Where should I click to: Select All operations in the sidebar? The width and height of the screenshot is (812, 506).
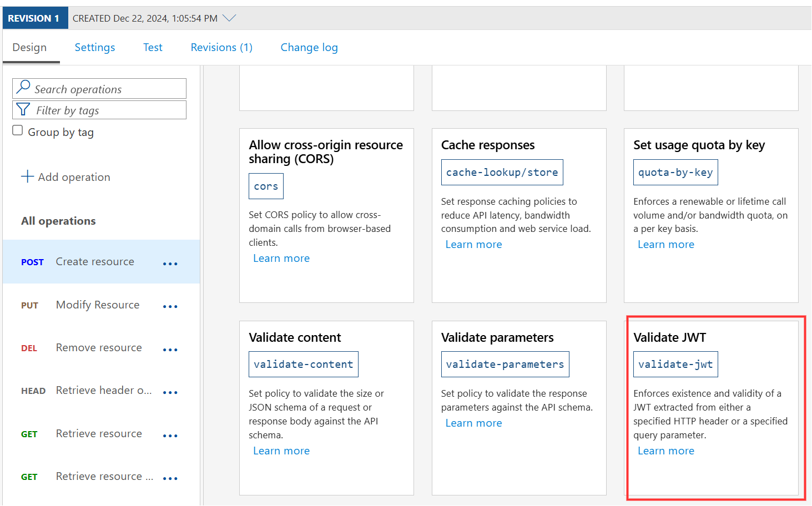click(x=58, y=221)
